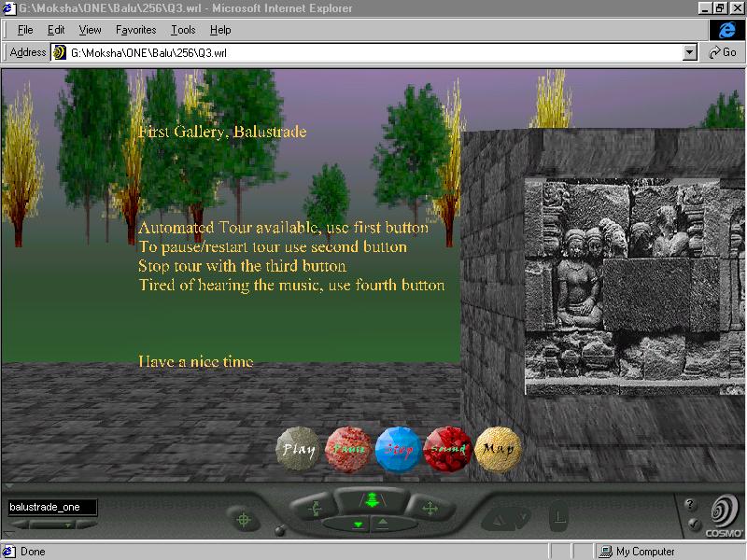
Task: Open the Favorites menu
Action: [135, 30]
